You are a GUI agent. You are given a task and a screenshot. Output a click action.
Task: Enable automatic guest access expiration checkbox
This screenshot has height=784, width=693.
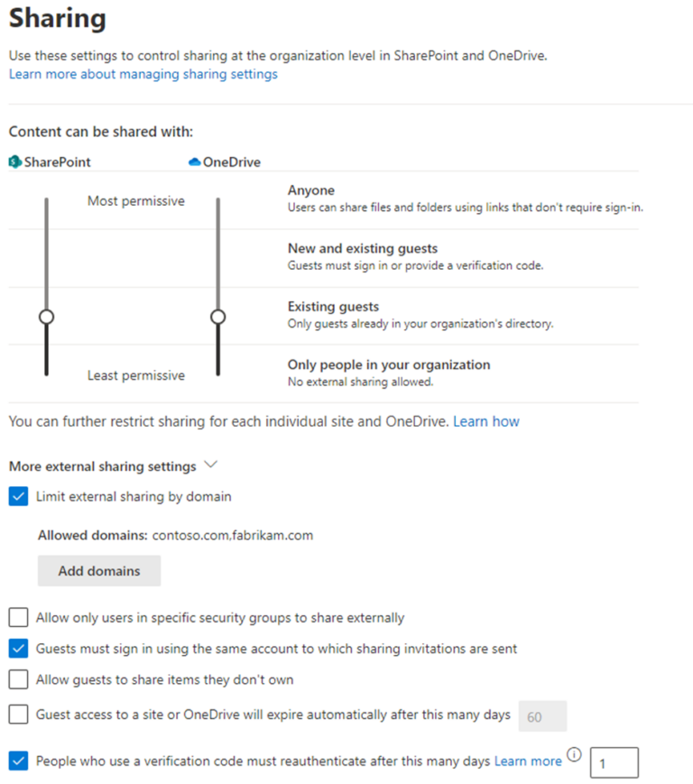point(18,715)
